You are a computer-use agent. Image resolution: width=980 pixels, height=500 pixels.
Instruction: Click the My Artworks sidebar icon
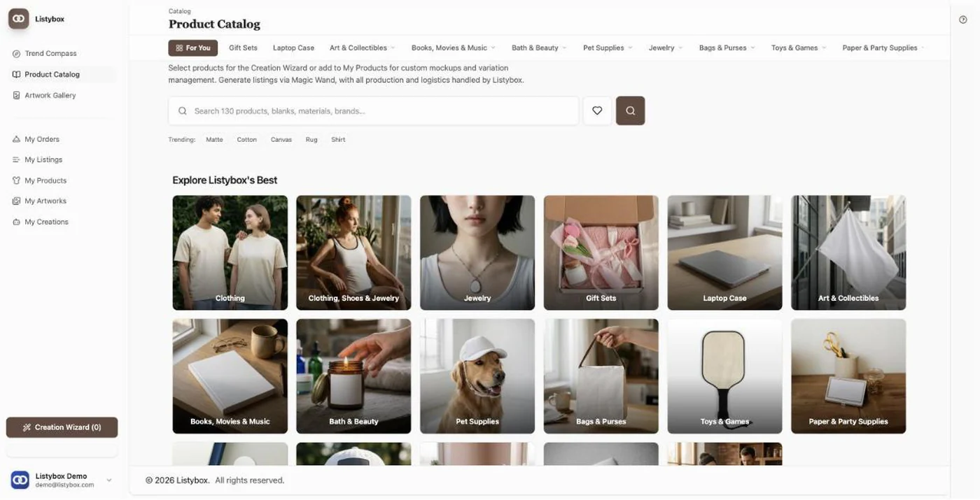coord(16,201)
